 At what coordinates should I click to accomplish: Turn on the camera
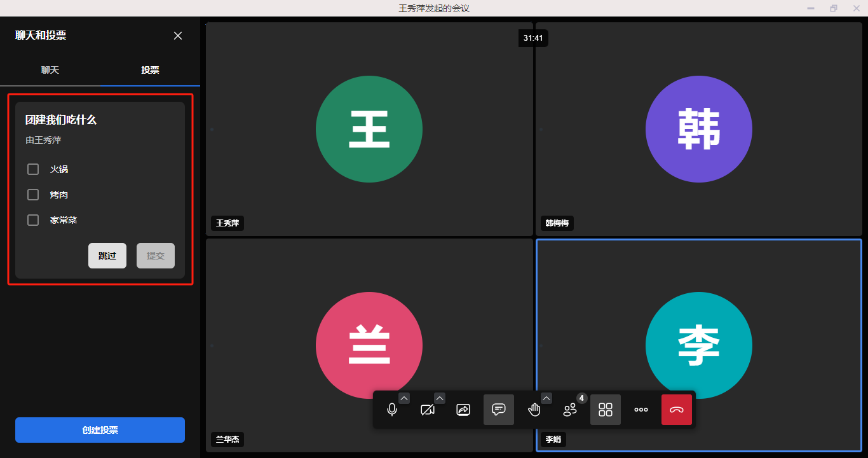[x=428, y=410]
